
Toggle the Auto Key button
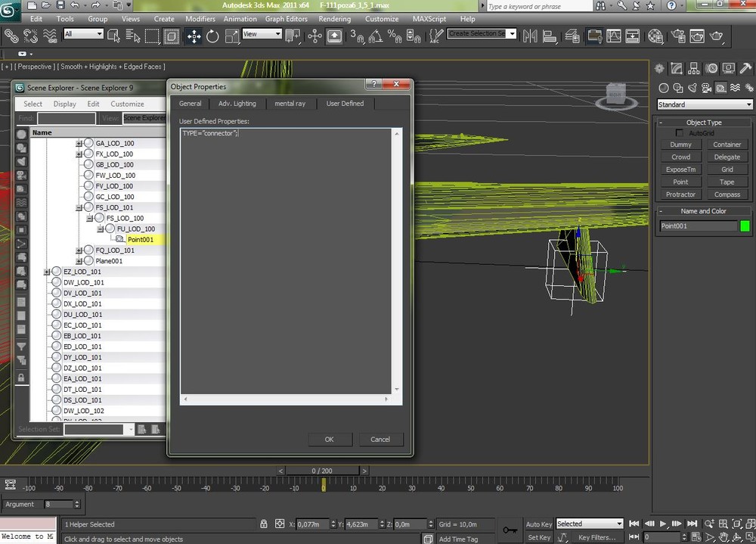pyautogui.click(x=539, y=524)
